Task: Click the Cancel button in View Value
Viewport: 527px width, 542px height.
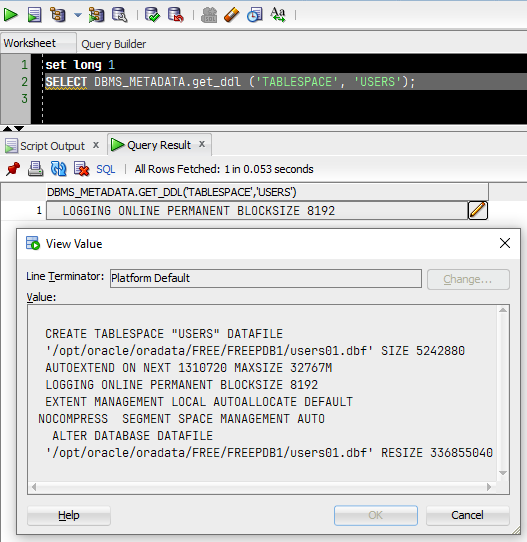Action: tap(468, 515)
